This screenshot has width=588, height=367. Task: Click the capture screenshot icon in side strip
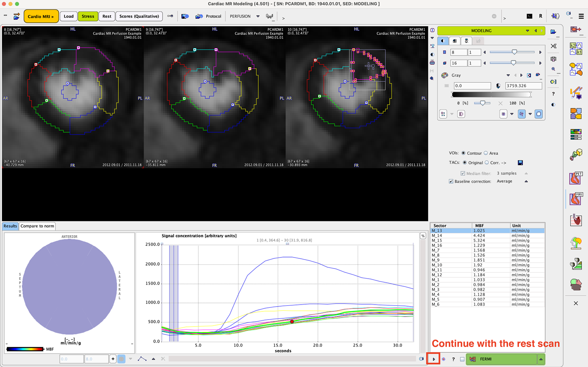[x=554, y=59]
